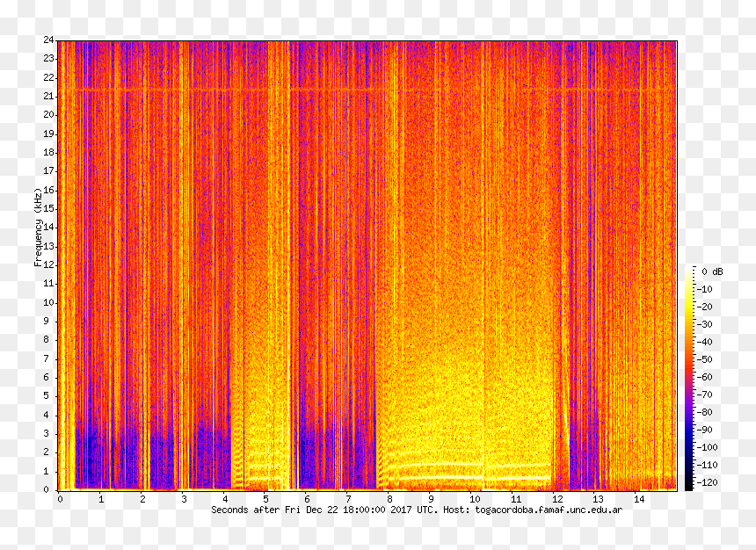Click the 21 kHz frequency axis label
The image size is (756, 550).
click(48, 96)
